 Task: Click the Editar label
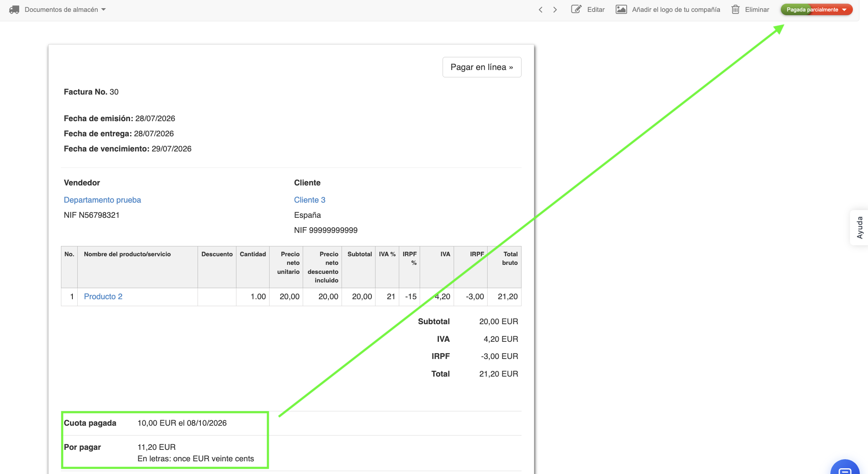596,9
